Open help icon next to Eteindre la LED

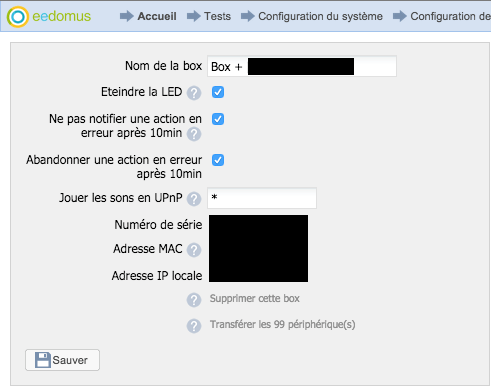[x=194, y=93]
